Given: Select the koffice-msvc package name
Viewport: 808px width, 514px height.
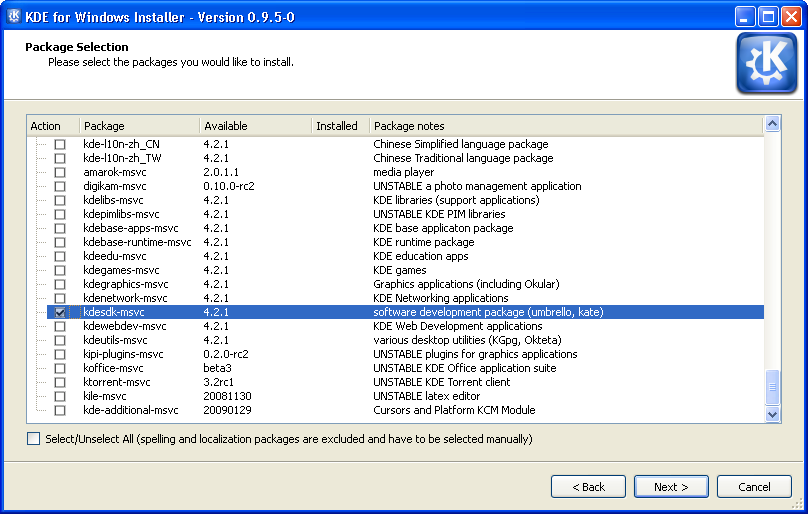Looking at the screenshot, I should (x=113, y=368).
